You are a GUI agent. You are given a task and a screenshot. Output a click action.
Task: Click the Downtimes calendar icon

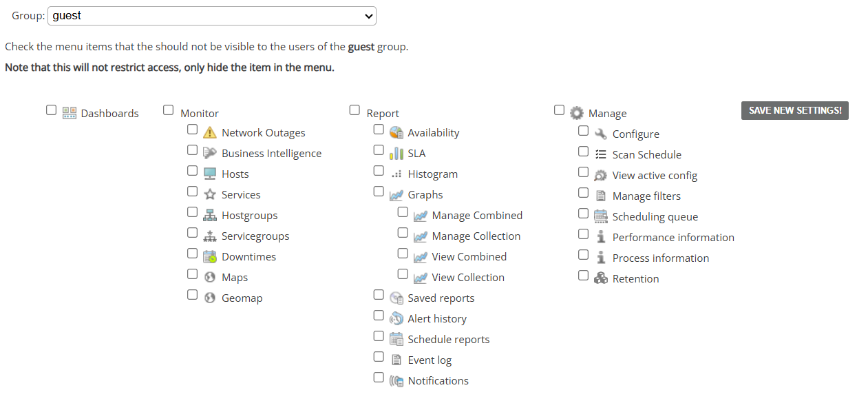tap(210, 257)
